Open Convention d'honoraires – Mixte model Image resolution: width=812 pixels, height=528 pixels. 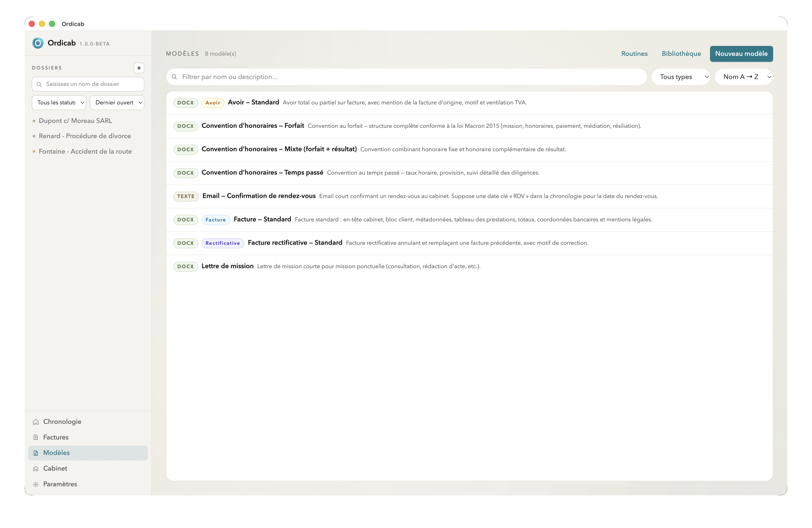pos(470,149)
